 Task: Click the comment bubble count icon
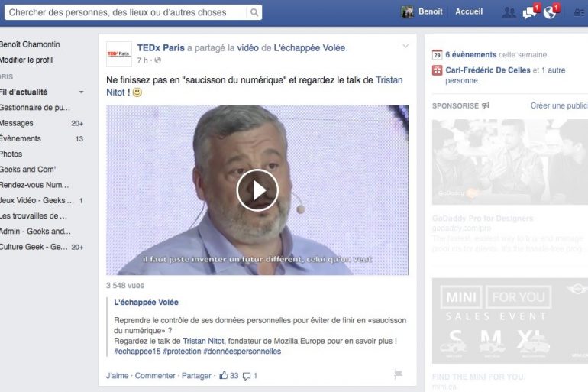247,375
